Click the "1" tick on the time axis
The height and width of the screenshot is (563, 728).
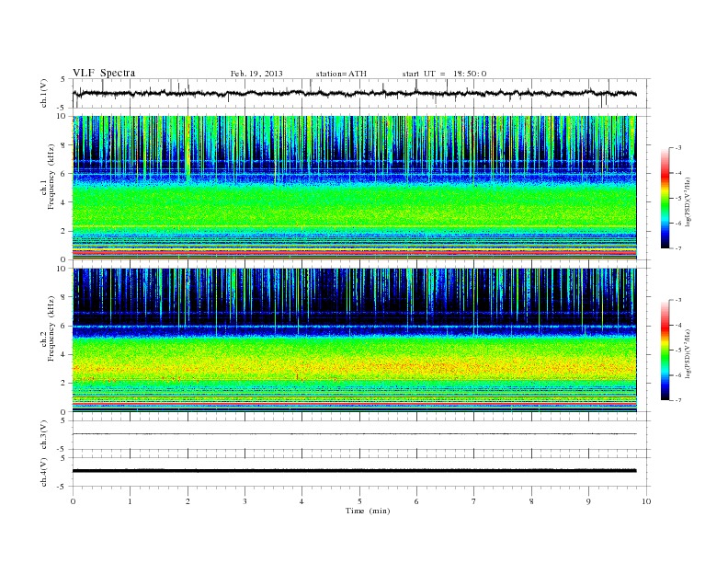click(130, 501)
